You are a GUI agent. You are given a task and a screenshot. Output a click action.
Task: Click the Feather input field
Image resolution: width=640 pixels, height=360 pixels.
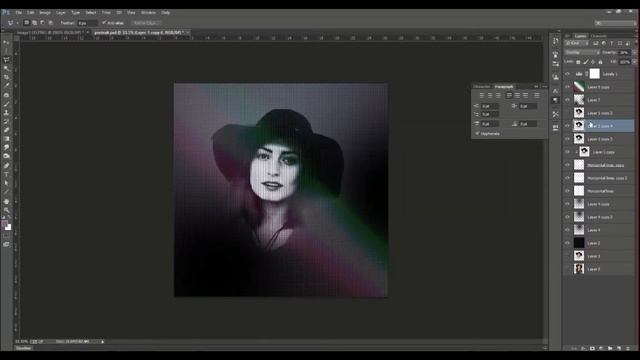pyautogui.click(x=87, y=23)
